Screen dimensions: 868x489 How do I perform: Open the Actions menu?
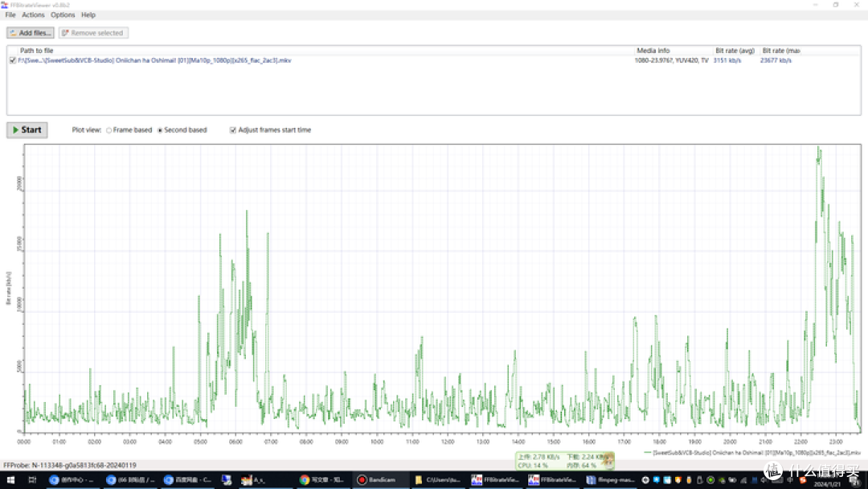pyautogui.click(x=33, y=14)
